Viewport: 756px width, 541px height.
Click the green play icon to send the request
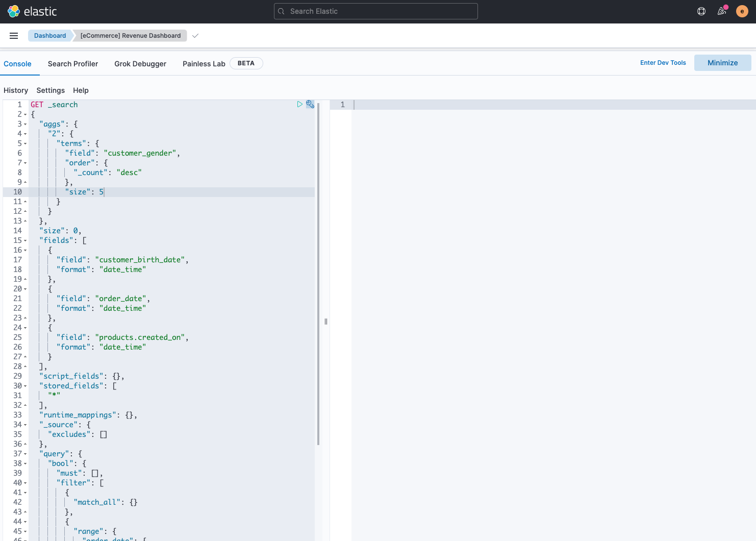299,104
